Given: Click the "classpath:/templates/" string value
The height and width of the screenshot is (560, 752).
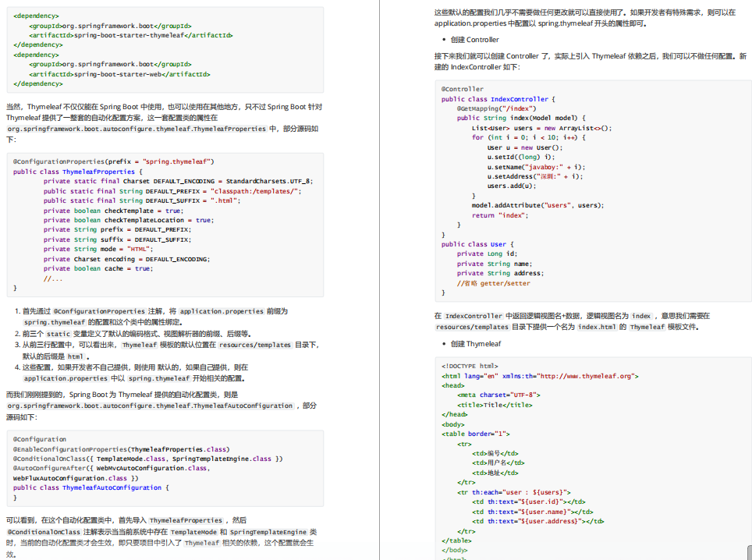Looking at the screenshot, I should click(256, 191).
